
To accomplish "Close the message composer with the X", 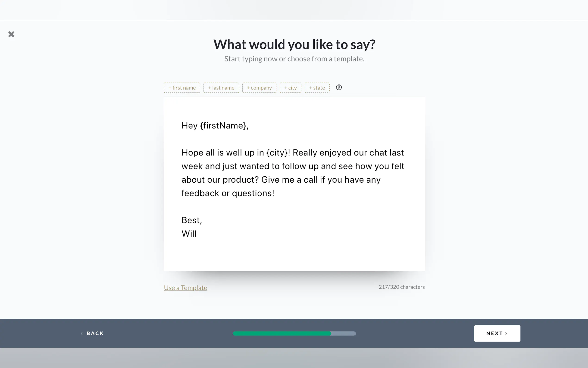I will coord(11,34).
